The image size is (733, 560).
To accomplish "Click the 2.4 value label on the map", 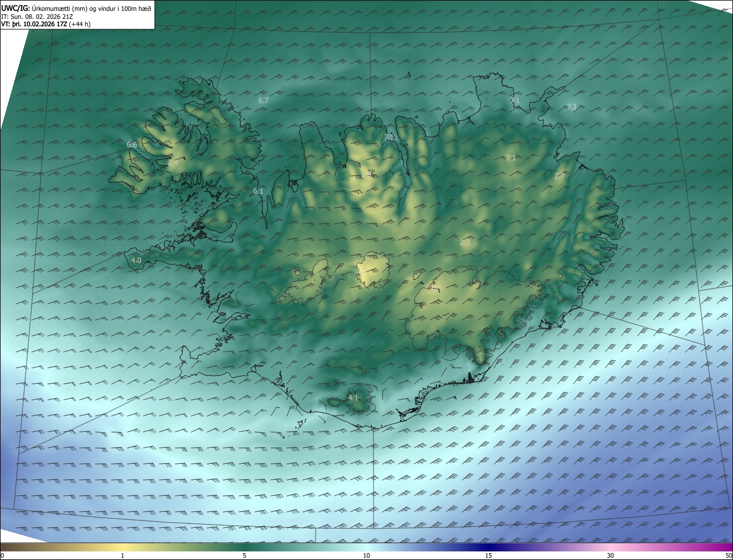I will [173, 163].
